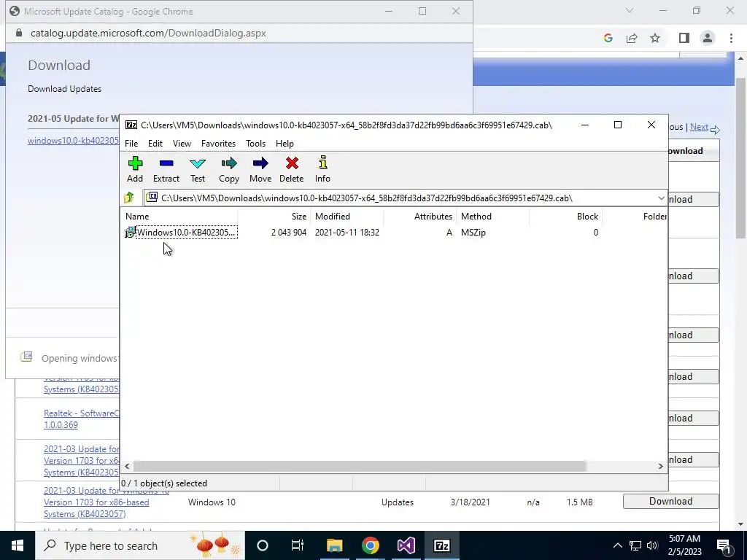Click the network tray icon

(x=635, y=545)
